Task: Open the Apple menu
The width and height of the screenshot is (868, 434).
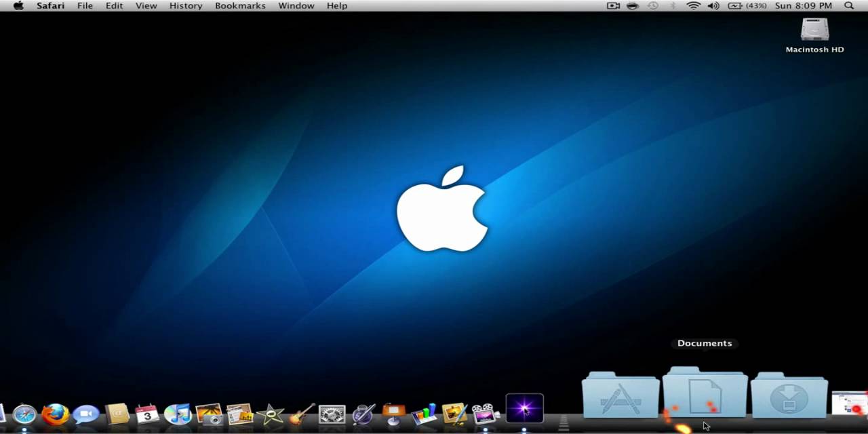Action: [18, 5]
